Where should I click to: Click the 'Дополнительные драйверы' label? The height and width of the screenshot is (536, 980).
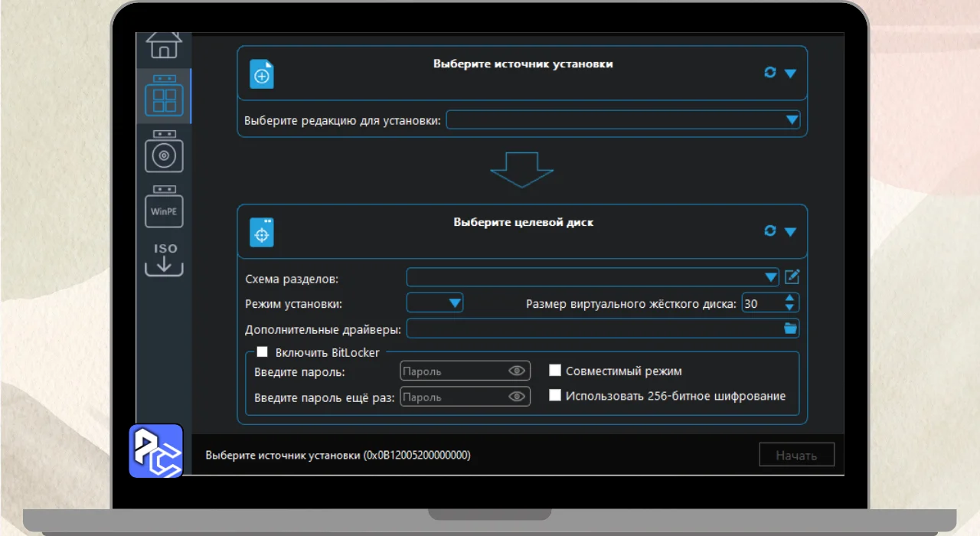coord(323,329)
